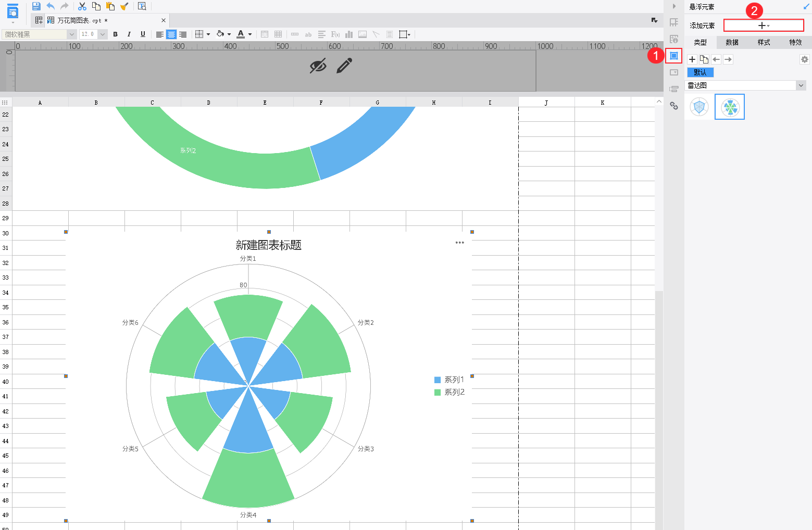The height and width of the screenshot is (530, 812).
Task: Expand the 雷达图 chart type dropdown
Action: click(746, 85)
